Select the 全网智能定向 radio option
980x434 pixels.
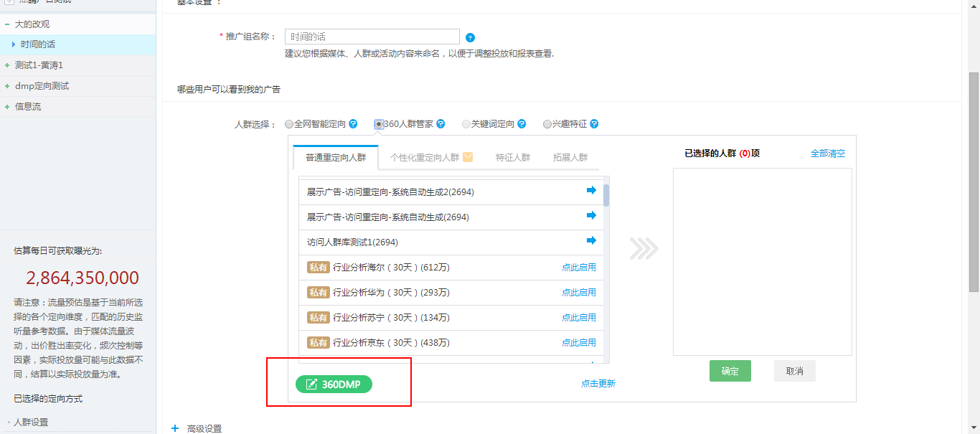click(288, 123)
